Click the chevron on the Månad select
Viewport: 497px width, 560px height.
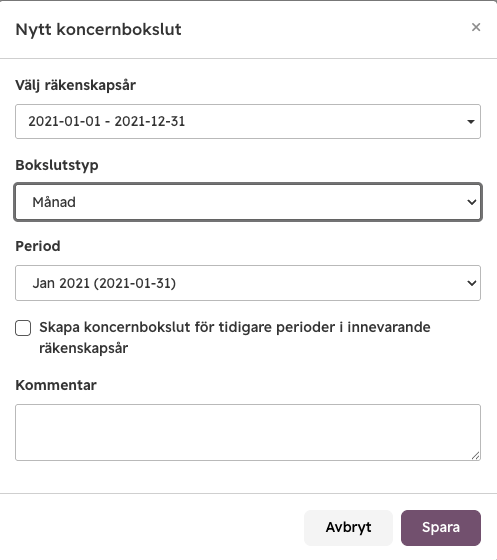[472, 202]
